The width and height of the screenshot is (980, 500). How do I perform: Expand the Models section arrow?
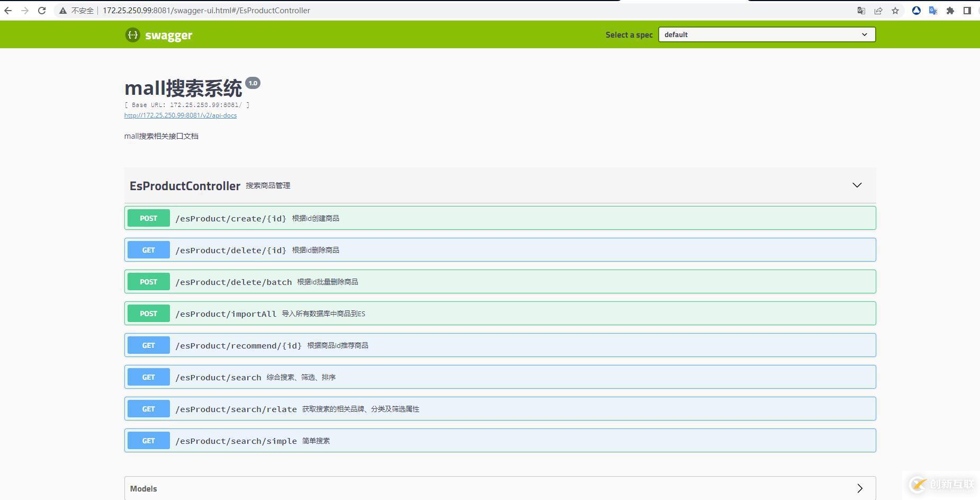pyautogui.click(x=860, y=488)
